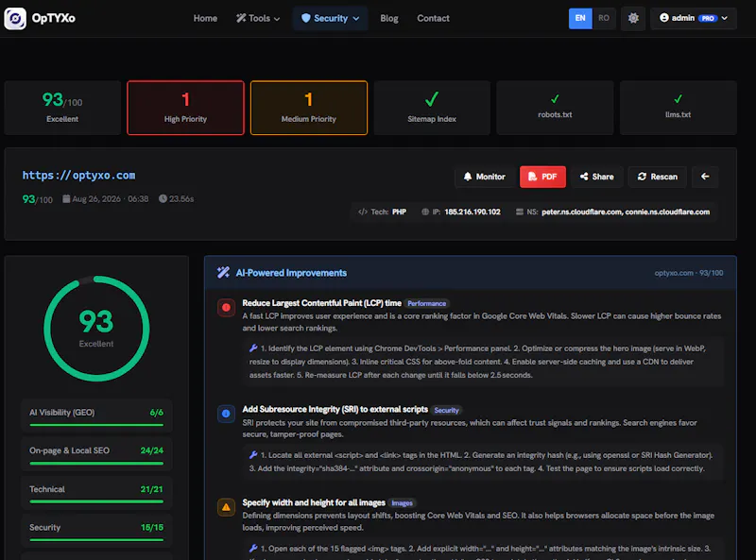
Task: Click On-page & Local SEO 24/24 row
Action: coord(96,454)
